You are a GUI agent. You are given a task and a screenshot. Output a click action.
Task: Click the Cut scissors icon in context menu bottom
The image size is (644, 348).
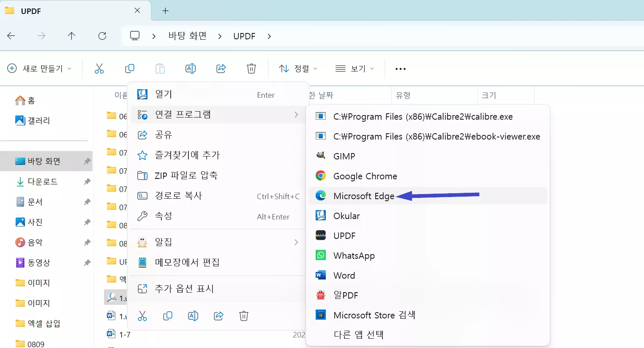(142, 316)
